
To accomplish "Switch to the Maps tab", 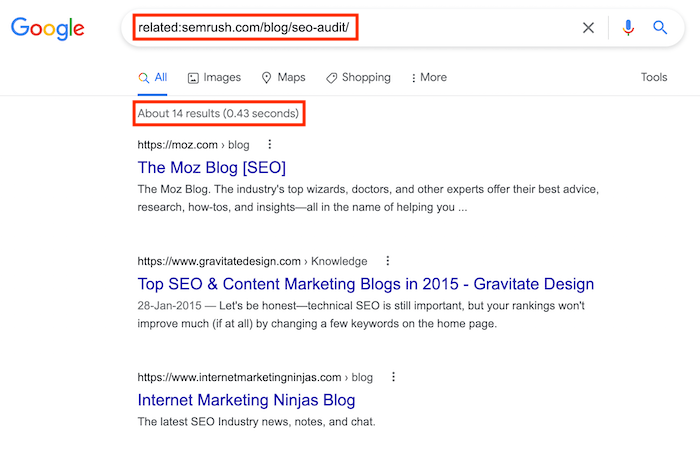I will pyautogui.click(x=283, y=78).
